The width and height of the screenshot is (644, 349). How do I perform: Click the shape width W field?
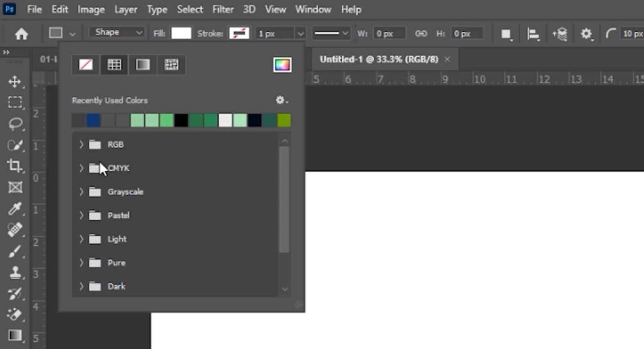389,34
